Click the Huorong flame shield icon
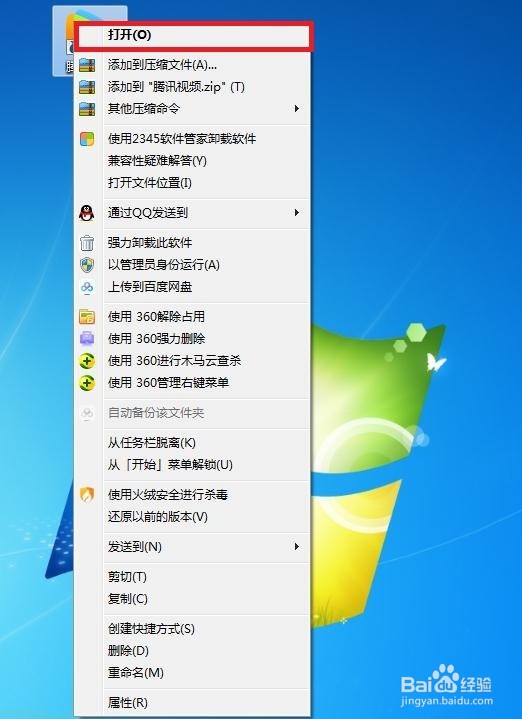 tap(87, 494)
